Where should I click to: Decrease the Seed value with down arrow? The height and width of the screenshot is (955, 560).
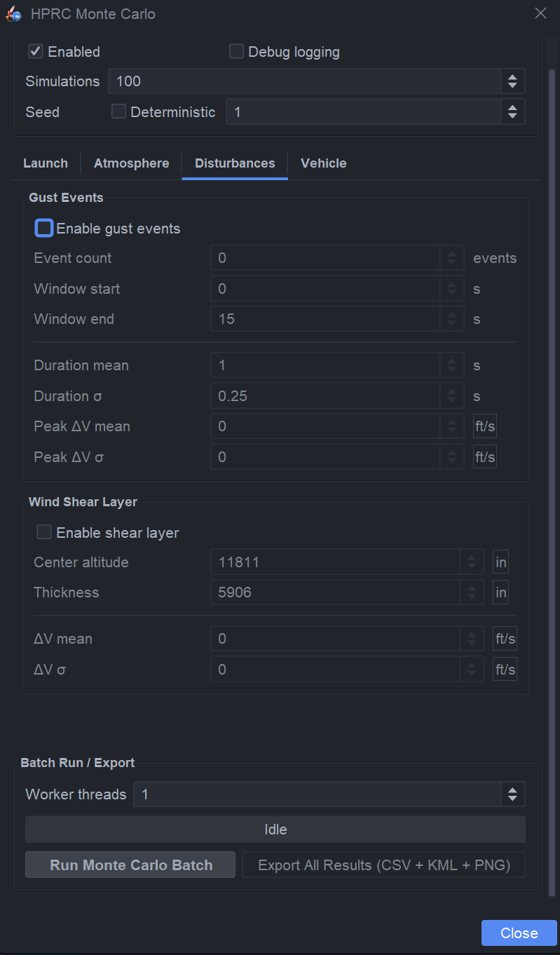click(512, 116)
